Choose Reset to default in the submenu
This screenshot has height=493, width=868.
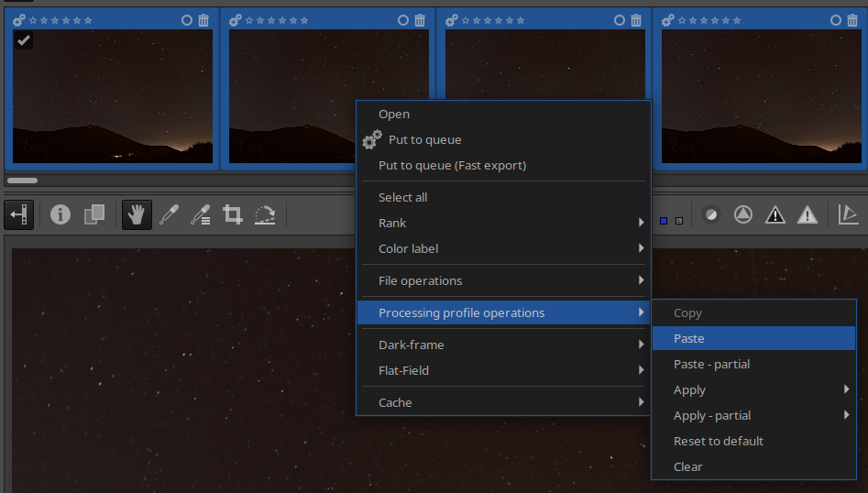[754, 441]
